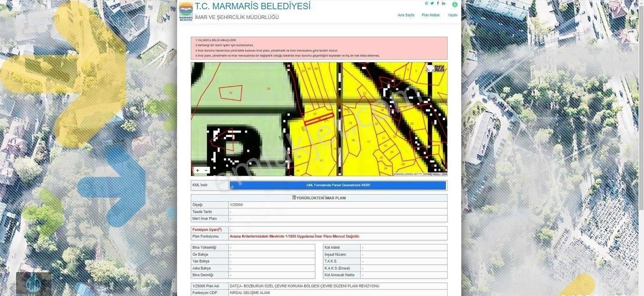Open the LinkedIn icon in header
This screenshot has width=644, height=296.
(x=444, y=3)
